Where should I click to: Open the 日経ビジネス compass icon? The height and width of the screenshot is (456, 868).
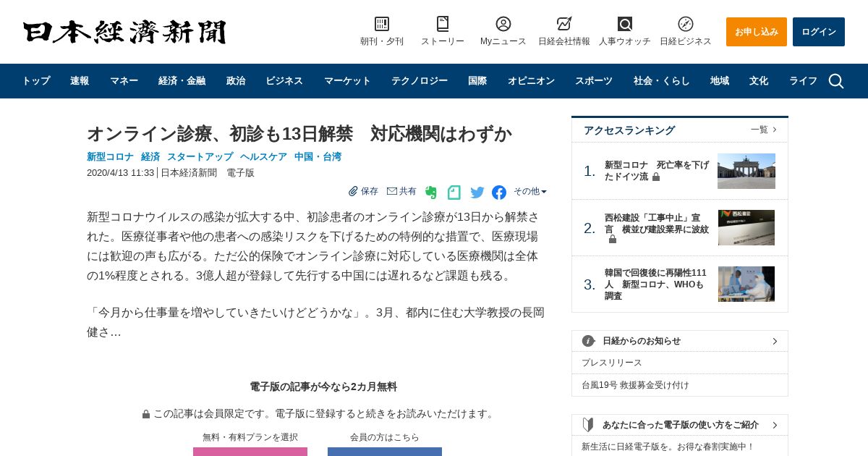[686, 24]
